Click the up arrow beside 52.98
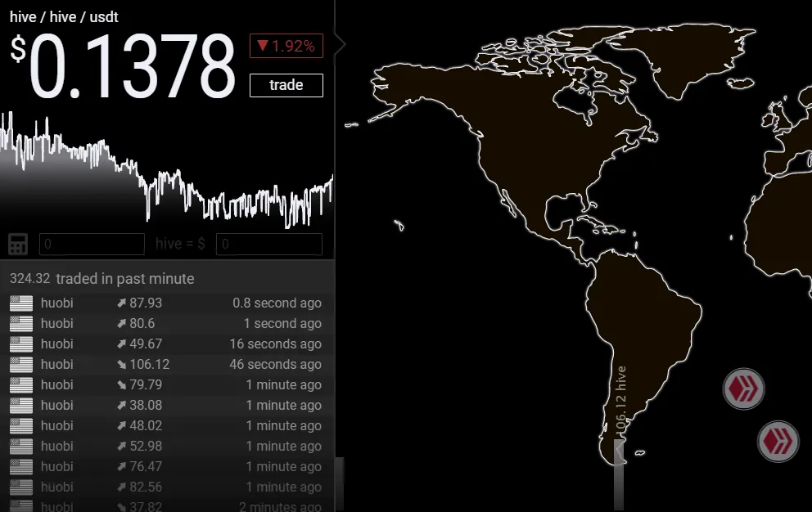 coord(122,447)
